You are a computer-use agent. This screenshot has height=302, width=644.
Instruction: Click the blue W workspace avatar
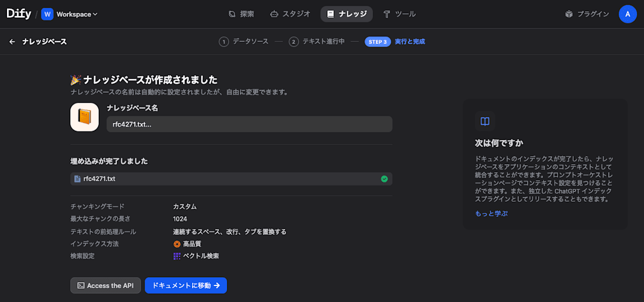(x=47, y=14)
